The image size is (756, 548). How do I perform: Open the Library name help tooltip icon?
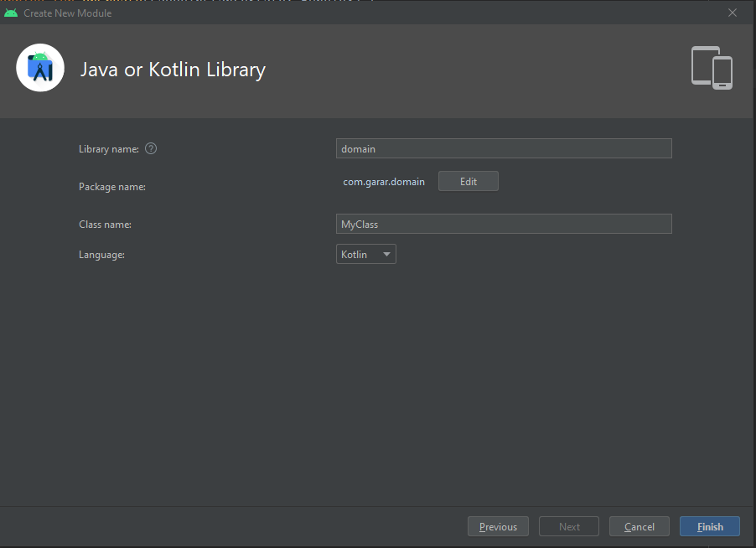[151, 148]
